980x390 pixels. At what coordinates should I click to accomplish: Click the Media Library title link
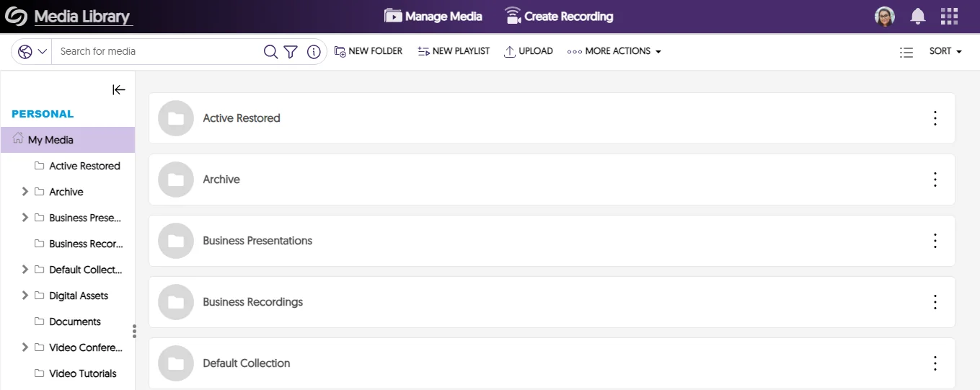(83, 17)
